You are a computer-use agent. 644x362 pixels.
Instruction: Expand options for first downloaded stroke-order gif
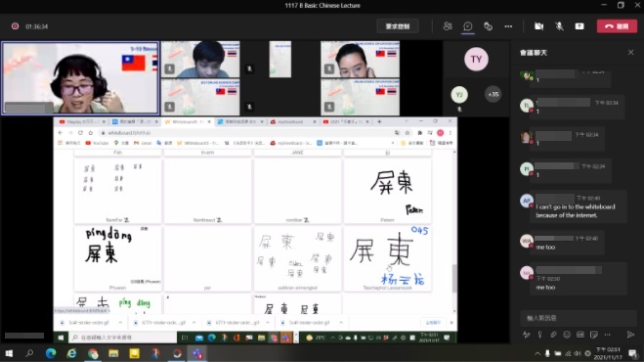tap(120, 323)
